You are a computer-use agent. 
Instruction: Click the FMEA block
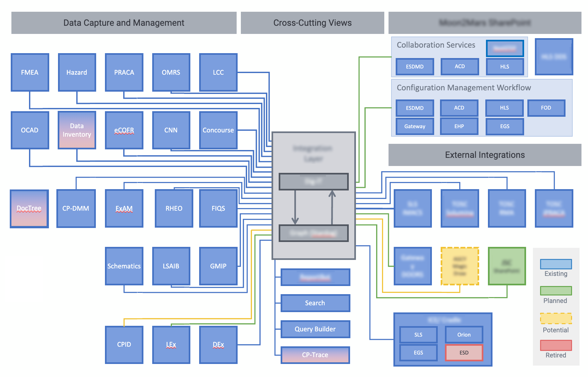coord(30,72)
